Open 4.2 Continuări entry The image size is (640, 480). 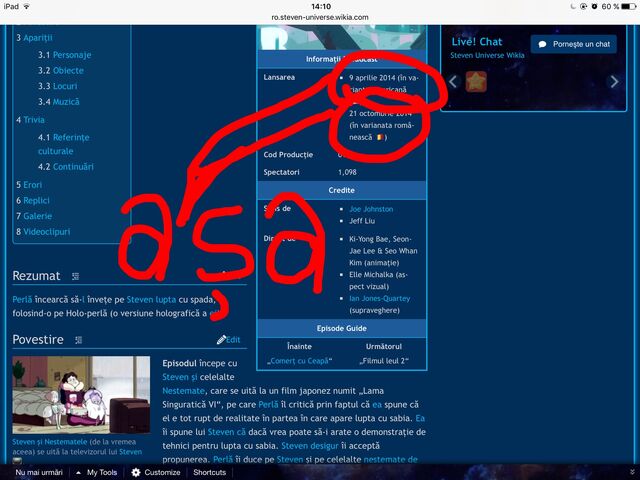(x=66, y=167)
